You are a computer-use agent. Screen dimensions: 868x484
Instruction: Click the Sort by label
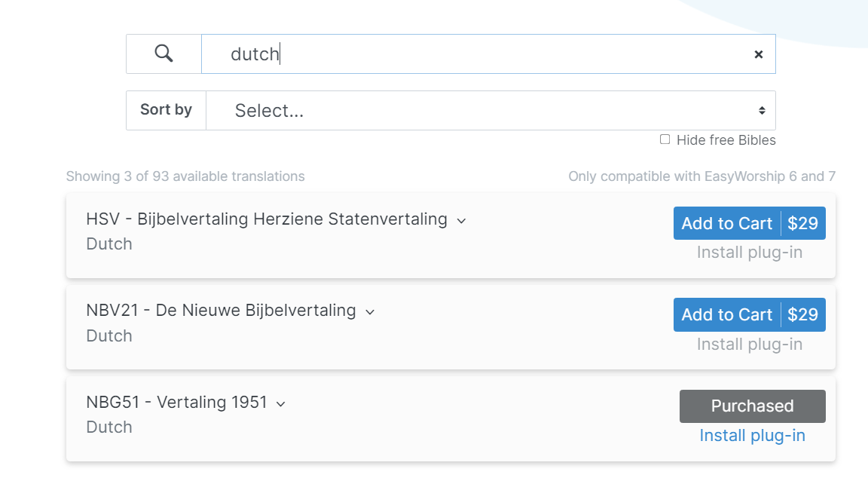coord(166,110)
